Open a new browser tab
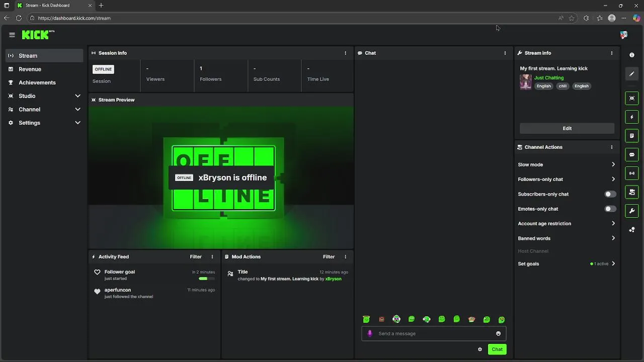Viewport: 644px width, 362px height. [x=101, y=6]
